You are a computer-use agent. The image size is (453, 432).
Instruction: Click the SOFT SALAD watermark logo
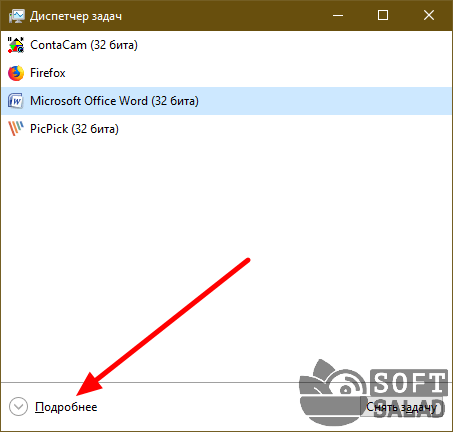pos(373,393)
